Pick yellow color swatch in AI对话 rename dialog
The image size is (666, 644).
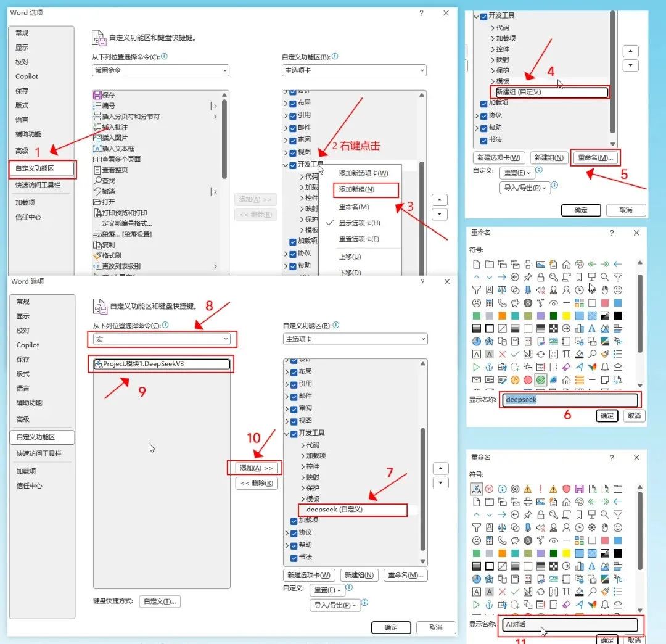[x=566, y=553]
